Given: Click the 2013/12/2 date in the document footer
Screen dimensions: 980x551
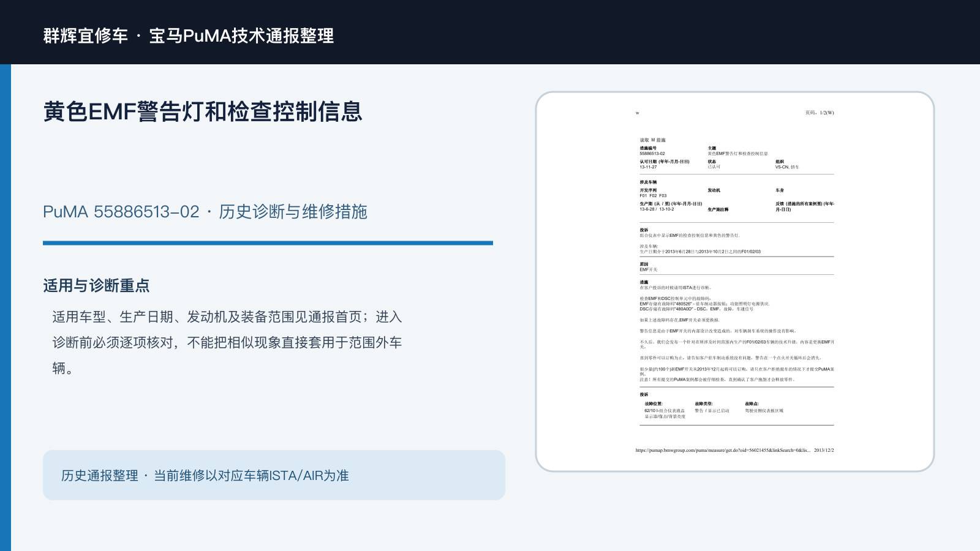Looking at the screenshot, I should pyautogui.click(x=824, y=450).
